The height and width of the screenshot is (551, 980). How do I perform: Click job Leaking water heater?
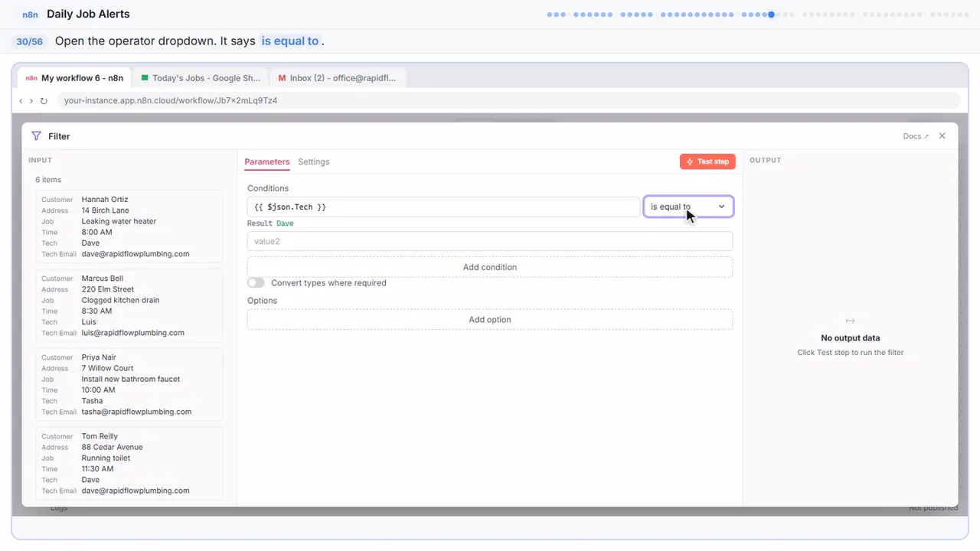[x=119, y=221]
